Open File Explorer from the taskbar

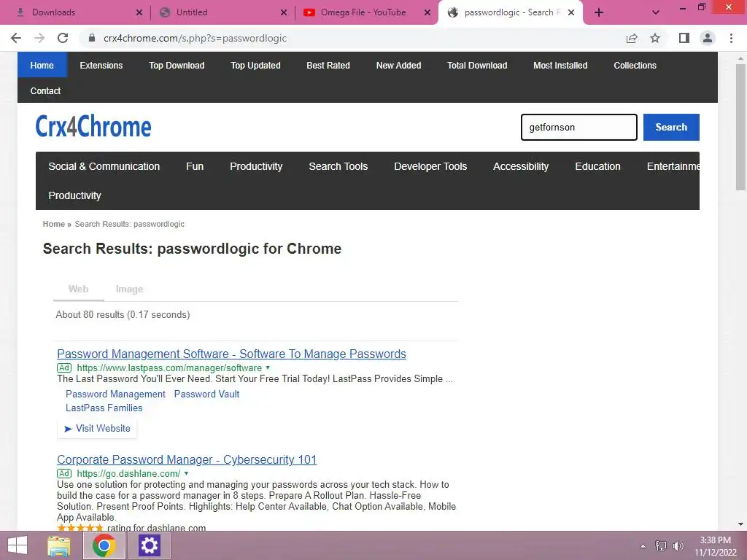[x=59, y=545]
